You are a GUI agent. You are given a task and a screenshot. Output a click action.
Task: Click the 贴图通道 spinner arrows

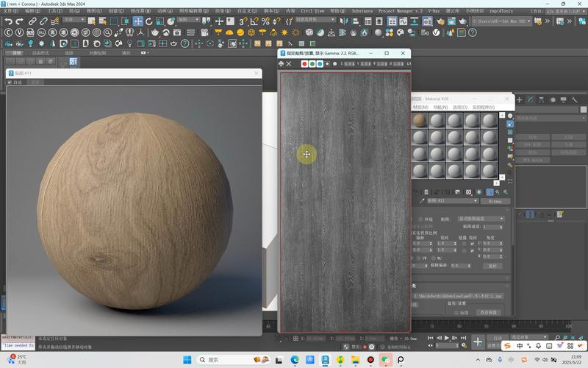pos(501,227)
